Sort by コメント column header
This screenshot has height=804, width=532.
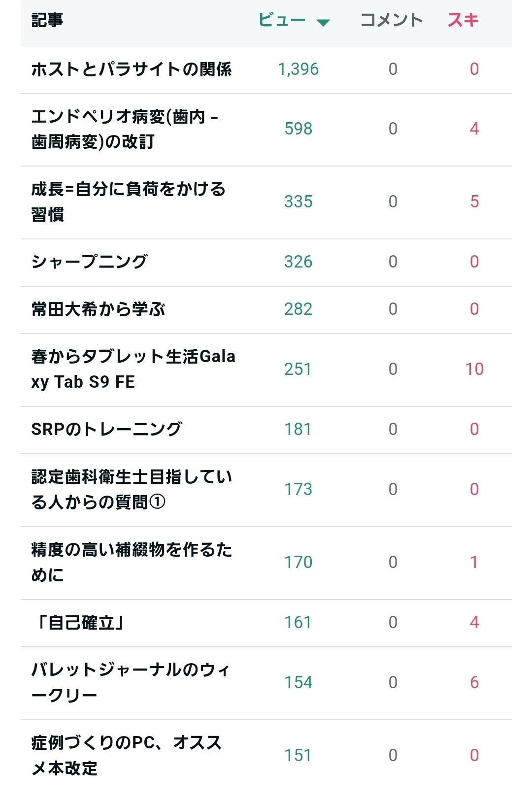(x=392, y=20)
